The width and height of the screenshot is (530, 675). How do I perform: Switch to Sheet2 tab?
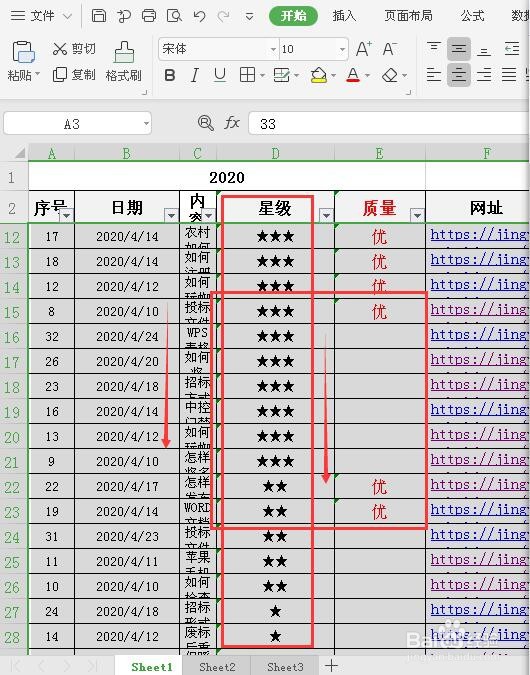tap(217, 666)
